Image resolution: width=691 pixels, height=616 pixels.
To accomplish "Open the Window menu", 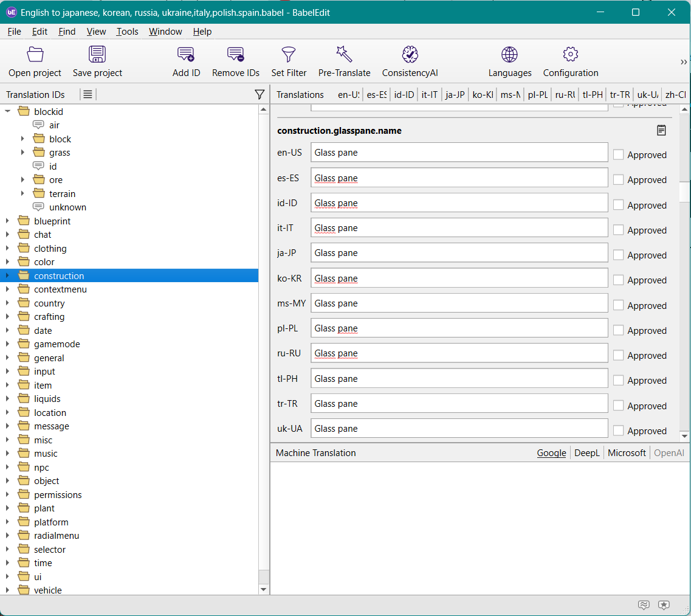I will click(x=165, y=32).
